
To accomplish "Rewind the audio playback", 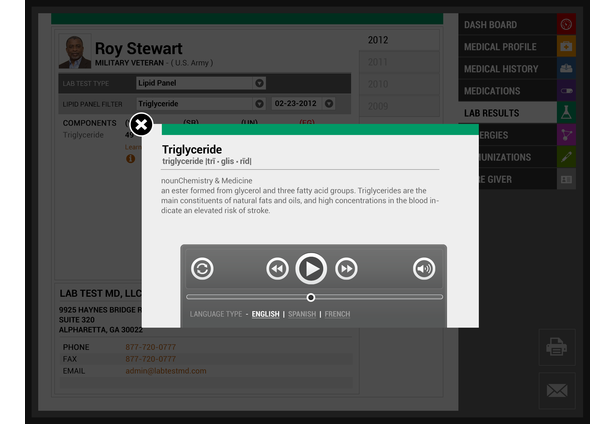I will click(x=277, y=269).
